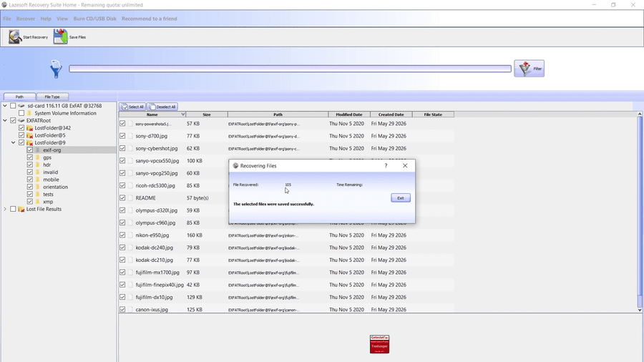The image size is (644, 362).
Task: Click the LostFolder@9 folder icon
Action: (x=29, y=143)
